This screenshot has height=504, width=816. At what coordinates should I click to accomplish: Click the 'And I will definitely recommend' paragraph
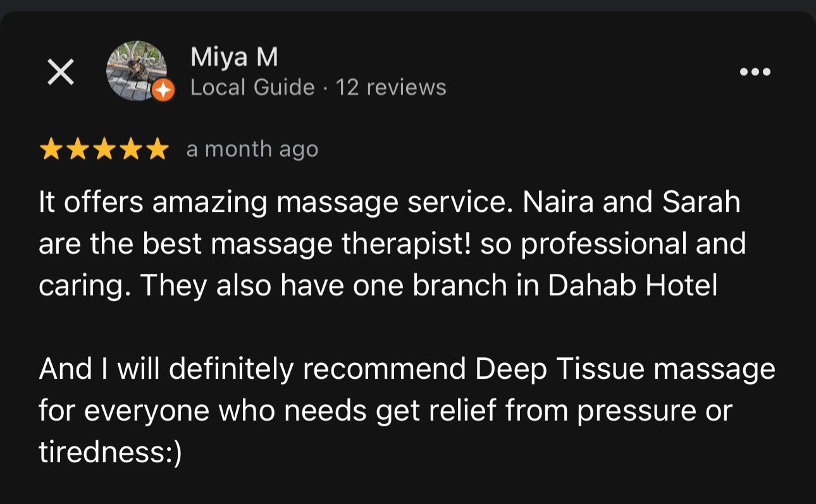click(407, 411)
